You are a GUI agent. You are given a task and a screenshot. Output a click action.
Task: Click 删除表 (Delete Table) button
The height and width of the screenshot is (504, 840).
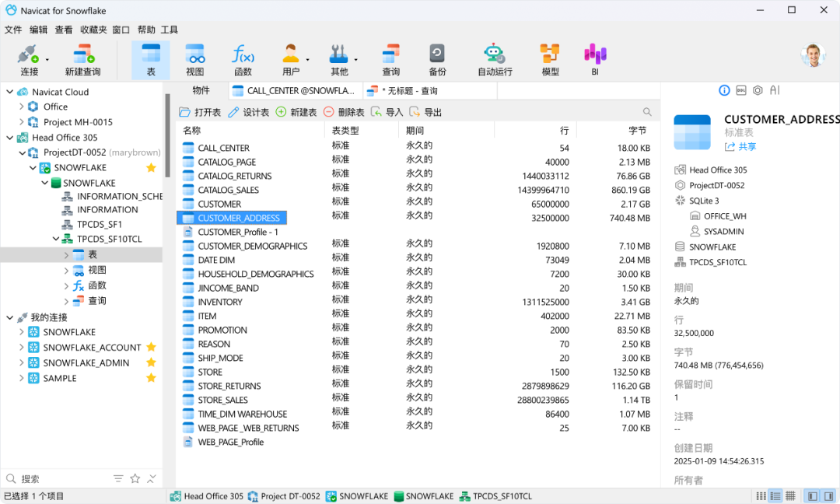(344, 112)
